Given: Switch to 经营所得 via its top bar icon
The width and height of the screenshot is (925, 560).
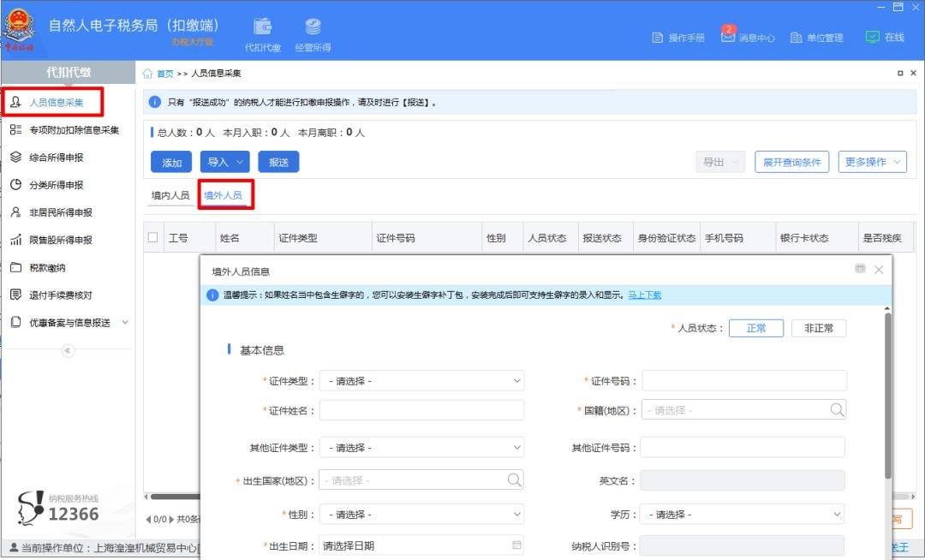Looking at the screenshot, I should [310, 26].
